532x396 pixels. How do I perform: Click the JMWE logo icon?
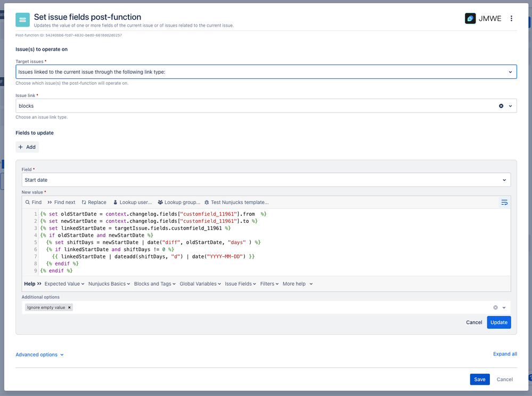(470, 18)
